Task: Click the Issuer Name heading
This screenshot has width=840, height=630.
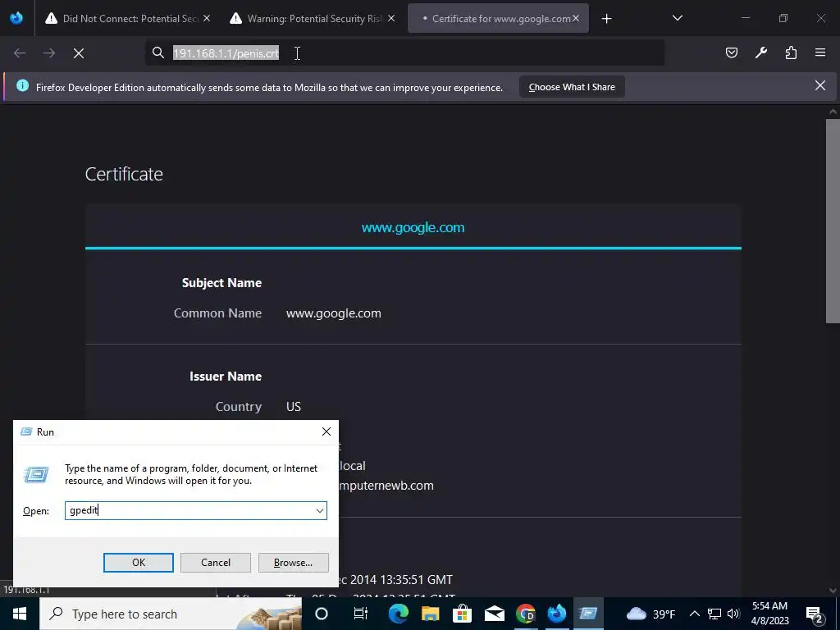Action: 226,376
